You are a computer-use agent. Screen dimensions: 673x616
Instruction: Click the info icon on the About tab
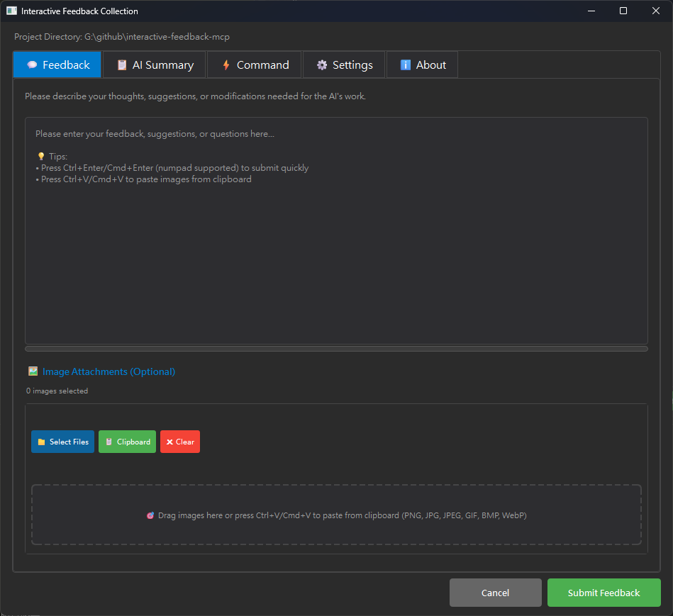click(407, 65)
